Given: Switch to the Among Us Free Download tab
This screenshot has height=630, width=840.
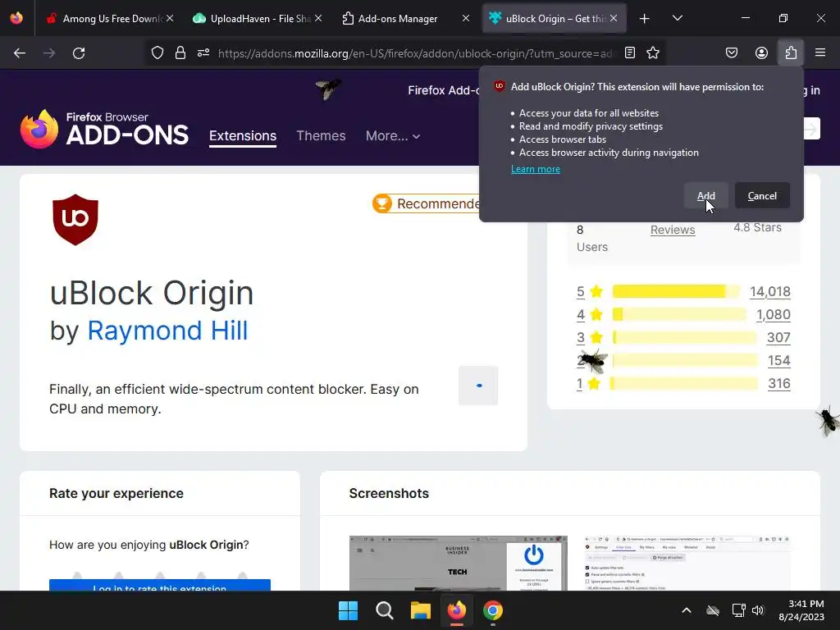Looking at the screenshot, I should pos(110,18).
